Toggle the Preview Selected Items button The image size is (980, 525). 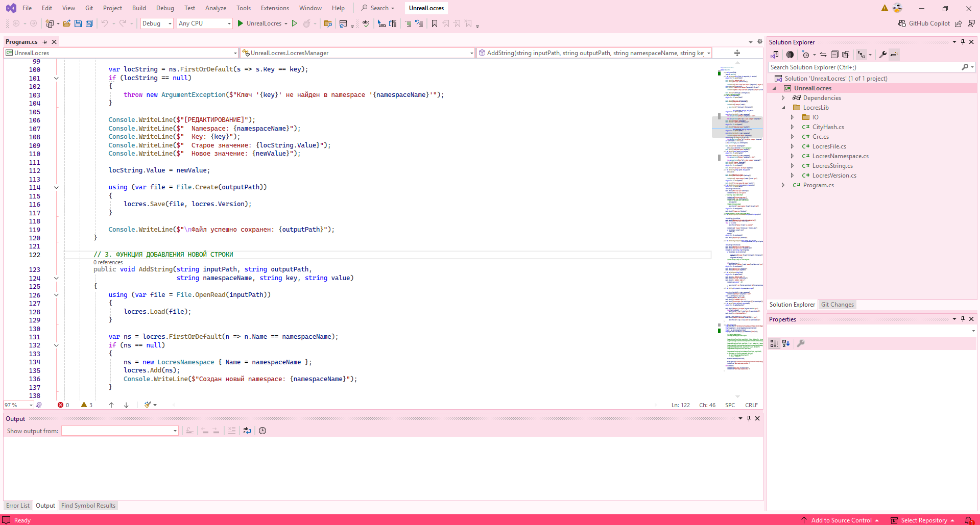click(x=894, y=55)
